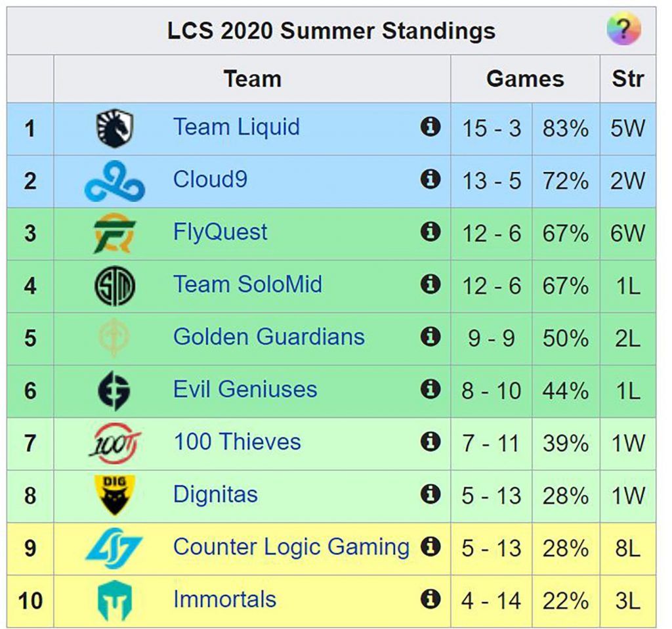This screenshot has height=629, width=672.
Task: Click the TSM team logo
Action: coord(115,286)
